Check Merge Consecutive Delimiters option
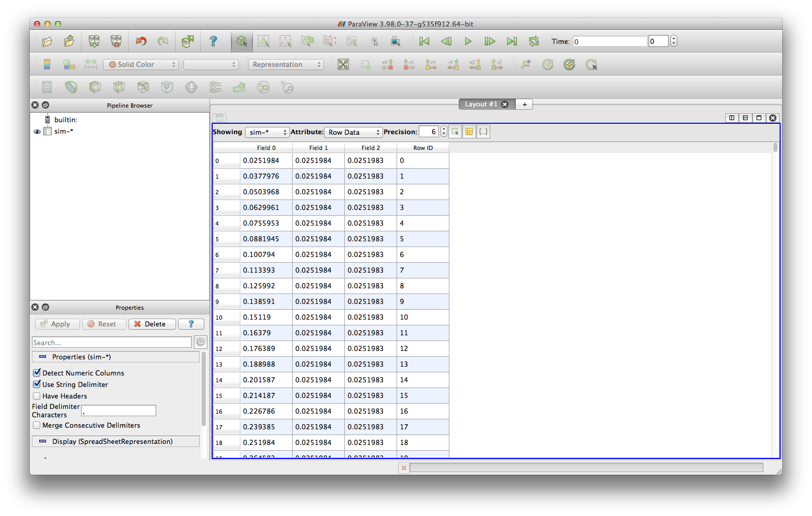This screenshot has width=812, height=516. tap(37, 425)
